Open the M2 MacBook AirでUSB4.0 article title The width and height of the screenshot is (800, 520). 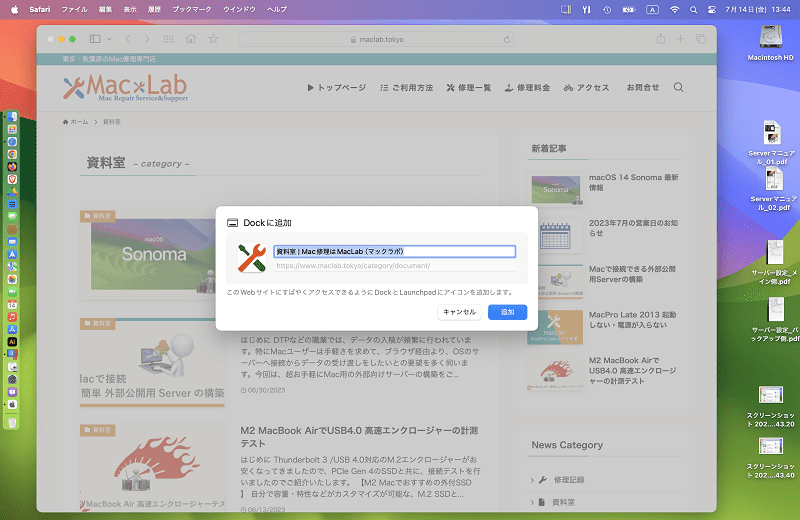360,437
